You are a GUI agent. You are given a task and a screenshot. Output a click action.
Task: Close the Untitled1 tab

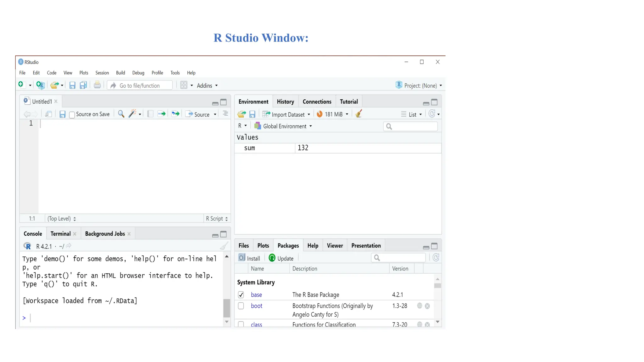56,101
